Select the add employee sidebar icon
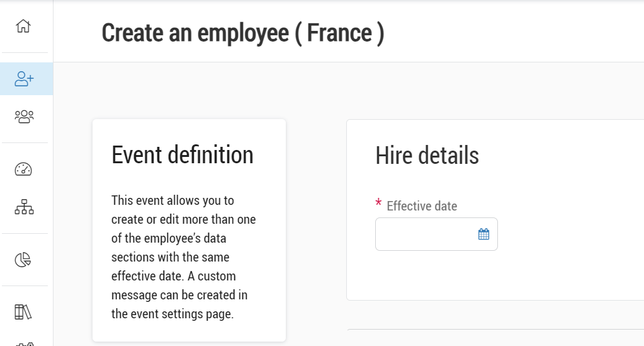The width and height of the screenshot is (644, 346). coord(24,79)
